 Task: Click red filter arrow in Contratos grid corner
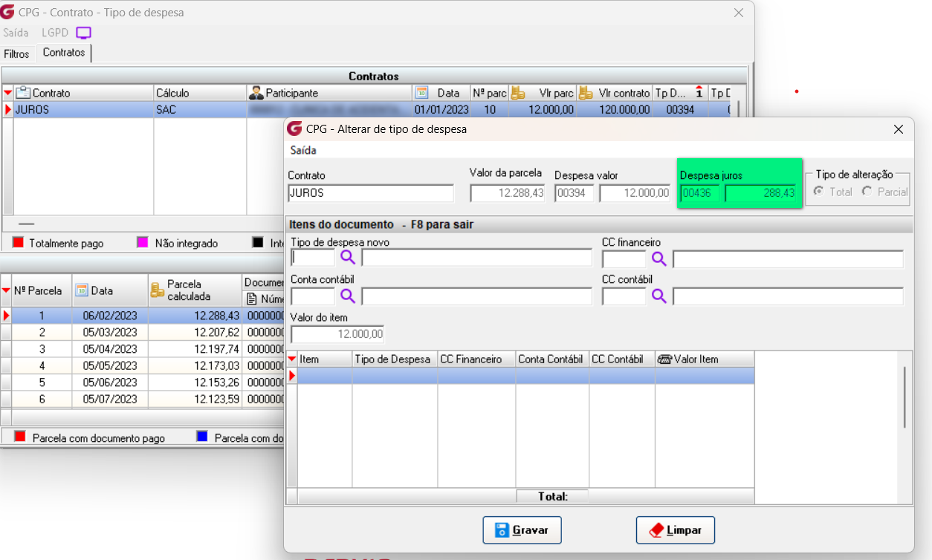pyautogui.click(x=7, y=93)
